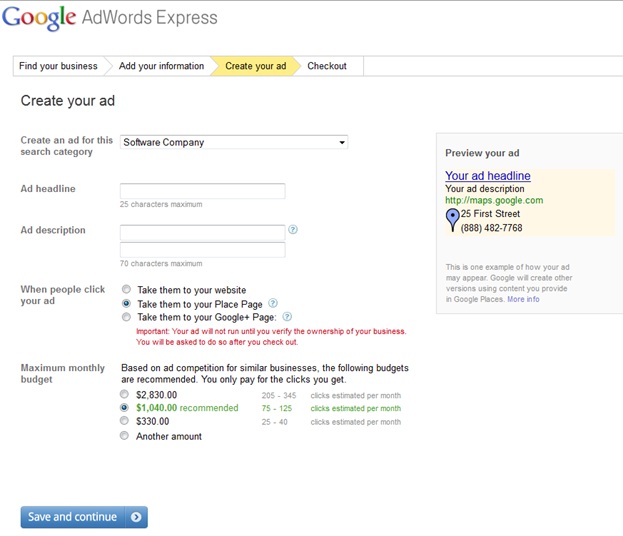Go to 'Find your business' step
Viewport: 623px width, 536px height.
58,66
